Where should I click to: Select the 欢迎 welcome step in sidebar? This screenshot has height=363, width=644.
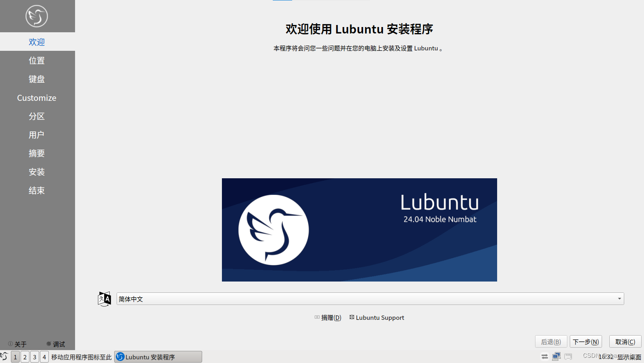[37, 42]
